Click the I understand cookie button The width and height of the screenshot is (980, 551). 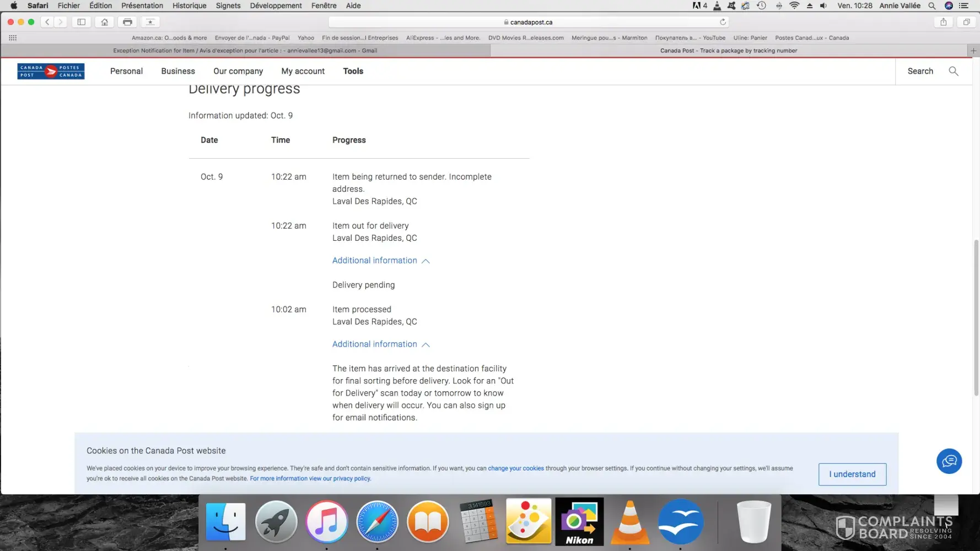pos(852,474)
